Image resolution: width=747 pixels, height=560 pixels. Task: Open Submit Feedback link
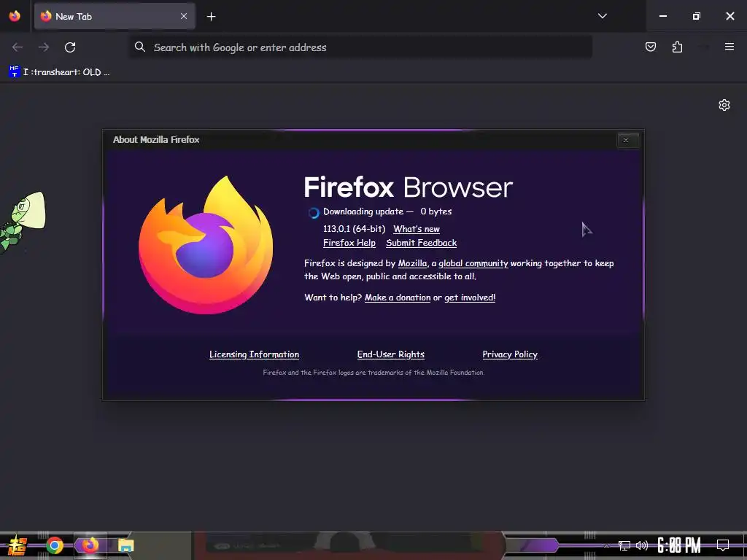(421, 243)
